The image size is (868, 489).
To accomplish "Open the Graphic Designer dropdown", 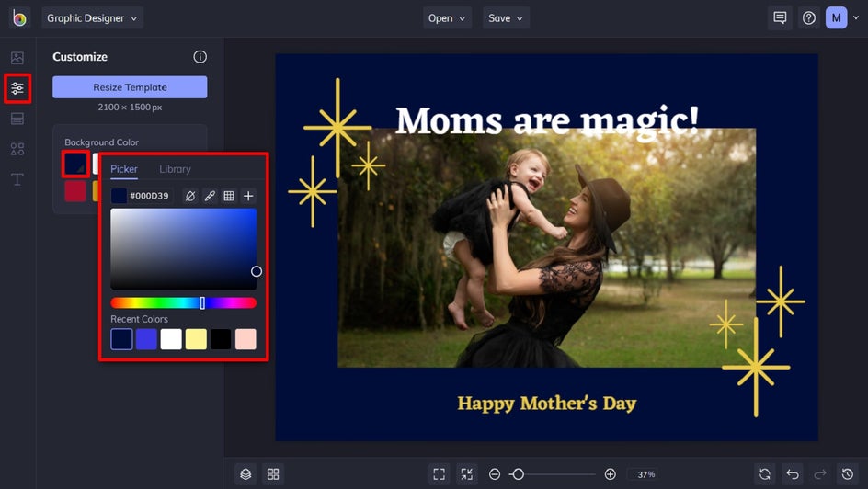I will [93, 17].
